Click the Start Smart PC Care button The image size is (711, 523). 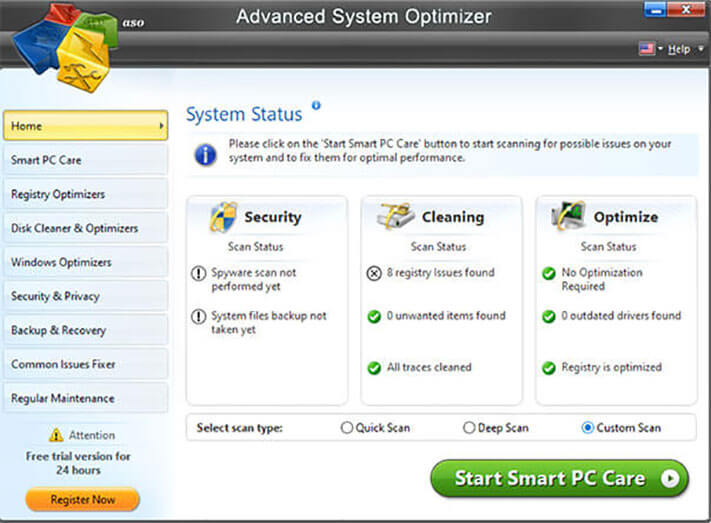560,478
